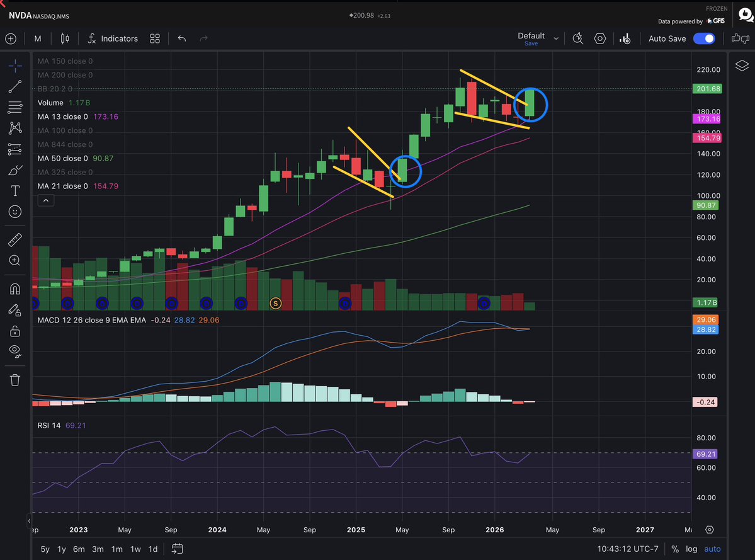Toggle auto scale button
This screenshot has height=560, width=755.
(712, 549)
